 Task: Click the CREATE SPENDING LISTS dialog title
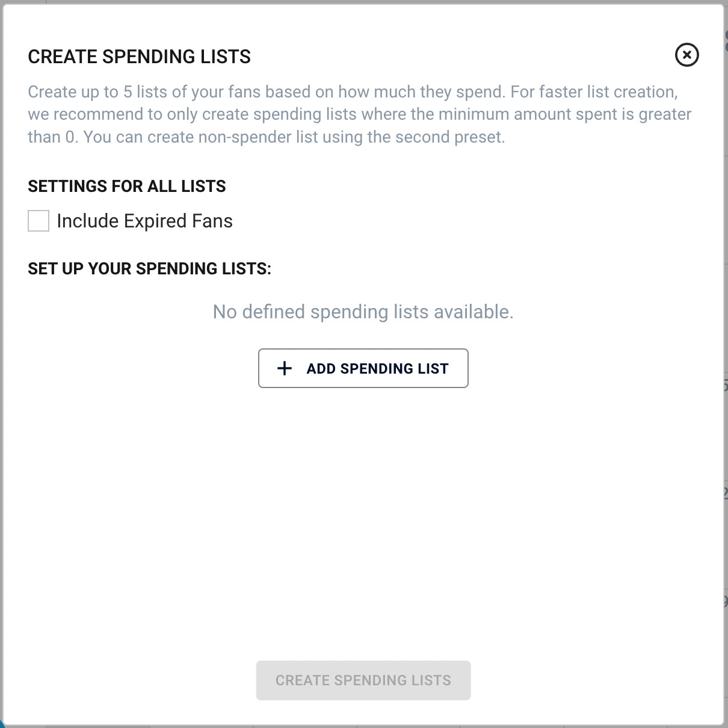click(139, 56)
